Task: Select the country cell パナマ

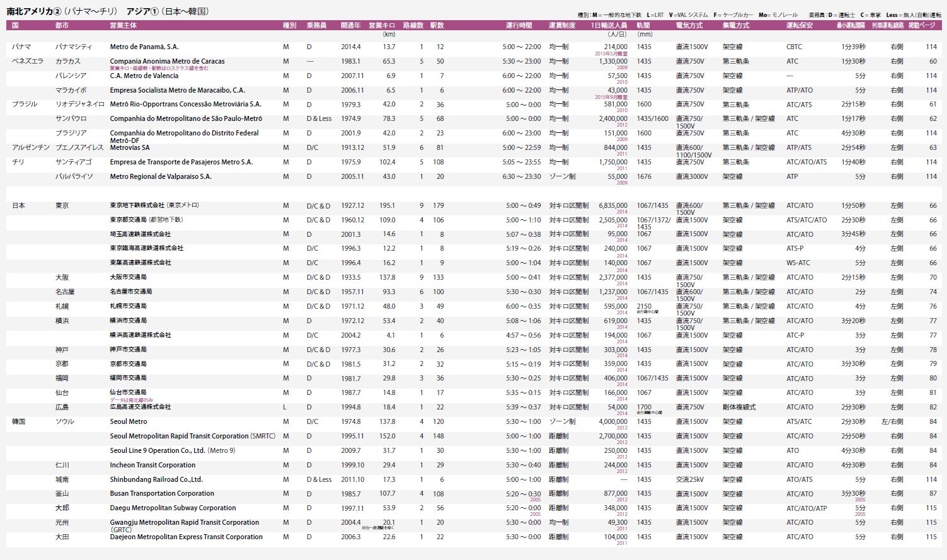Action: 21,47
